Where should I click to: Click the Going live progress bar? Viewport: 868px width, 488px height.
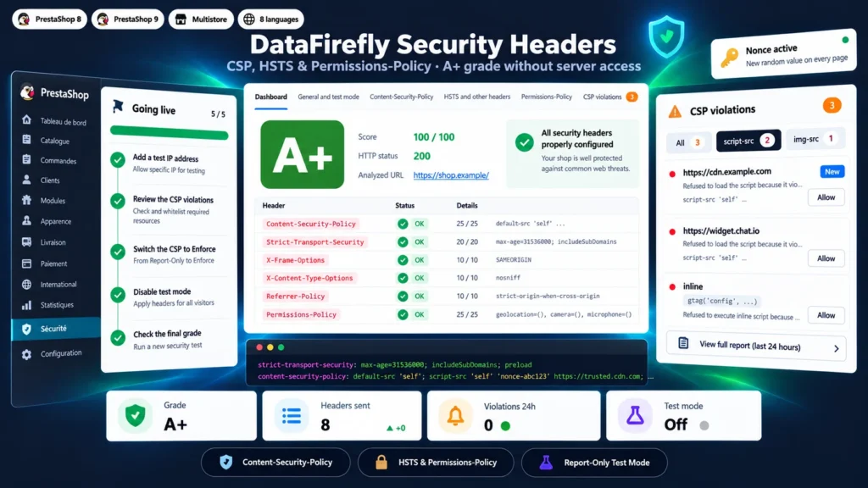pyautogui.click(x=169, y=133)
